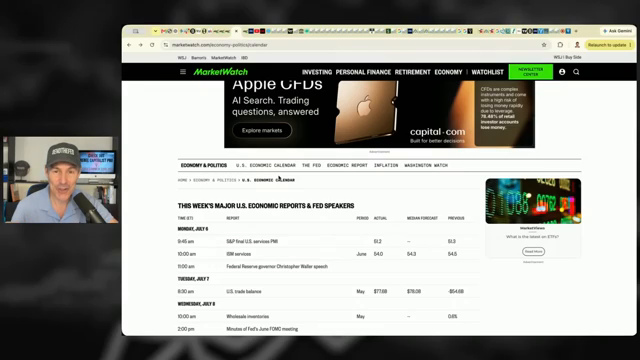
Task: Click the MarketViews ETF thumbnail image
Action: 533,201
